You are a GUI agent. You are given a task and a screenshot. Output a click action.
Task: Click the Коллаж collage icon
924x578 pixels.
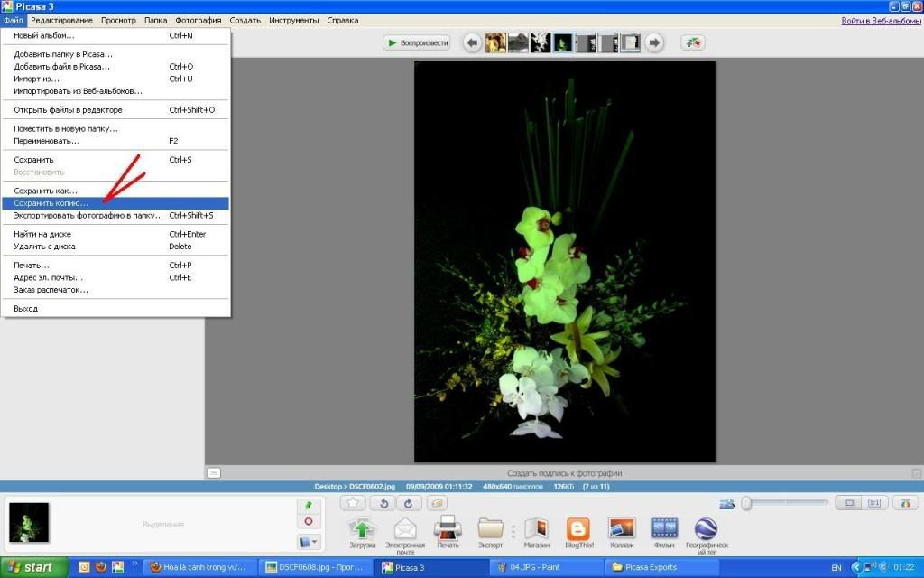click(x=621, y=529)
